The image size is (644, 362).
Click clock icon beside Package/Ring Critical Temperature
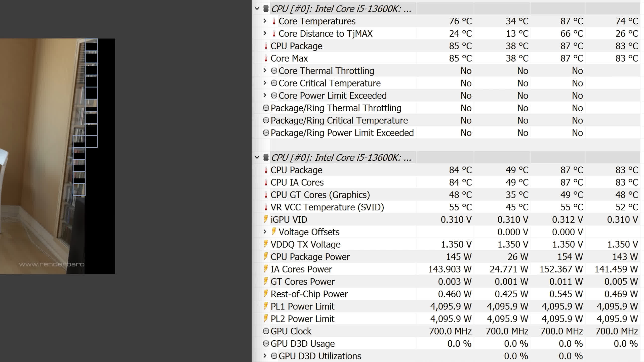click(x=266, y=120)
